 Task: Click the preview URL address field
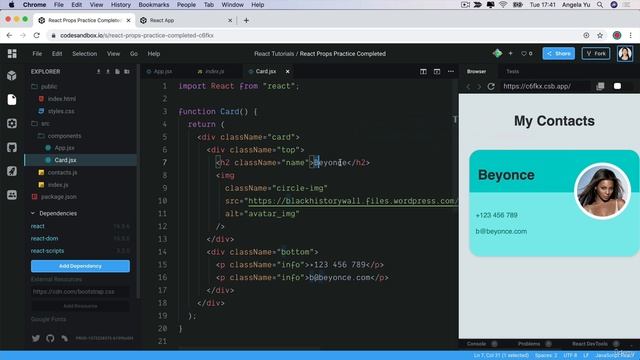point(545,86)
